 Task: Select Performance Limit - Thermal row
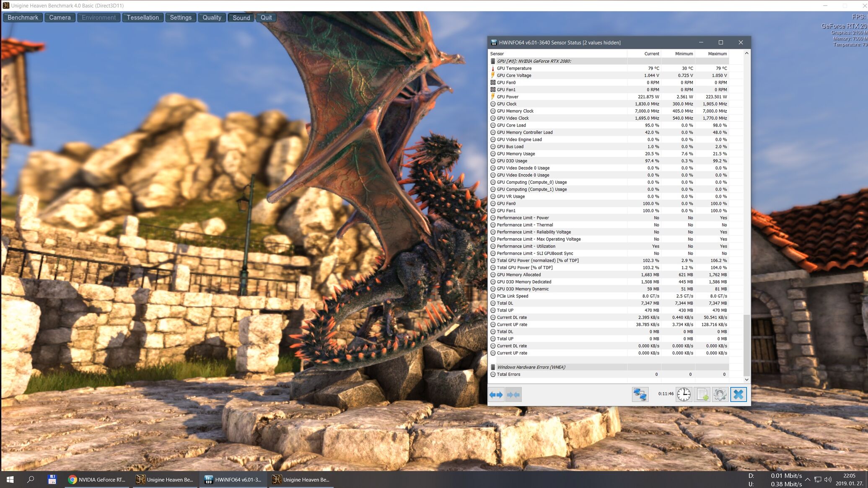[609, 225]
